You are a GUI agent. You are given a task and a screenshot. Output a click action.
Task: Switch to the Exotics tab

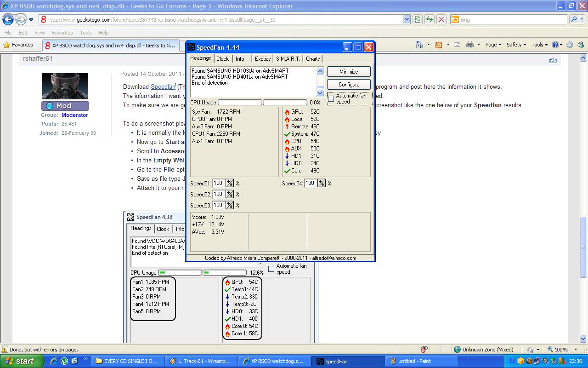pyautogui.click(x=263, y=59)
